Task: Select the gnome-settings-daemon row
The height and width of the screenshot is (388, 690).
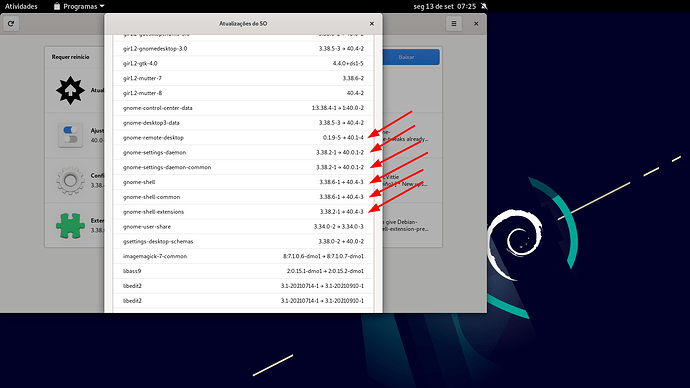Action: (243, 153)
